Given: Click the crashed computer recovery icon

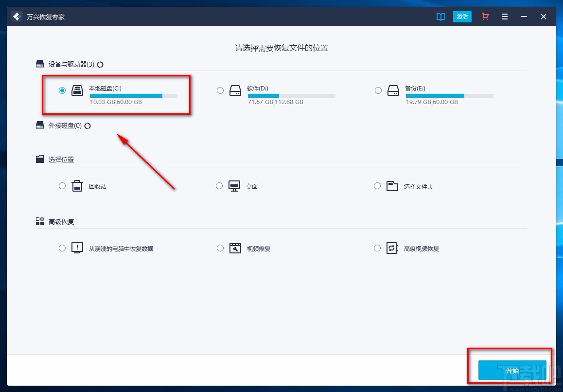Looking at the screenshot, I should pyautogui.click(x=77, y=248).
